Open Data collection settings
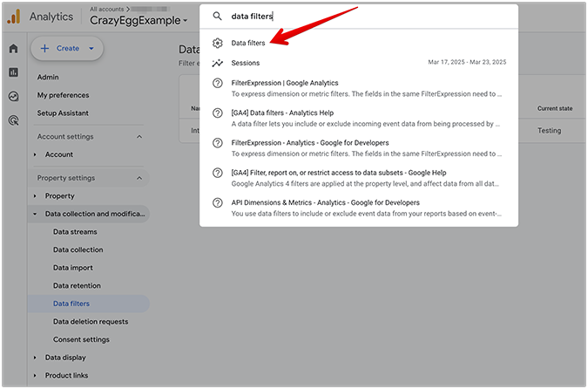 click(78, 250)
